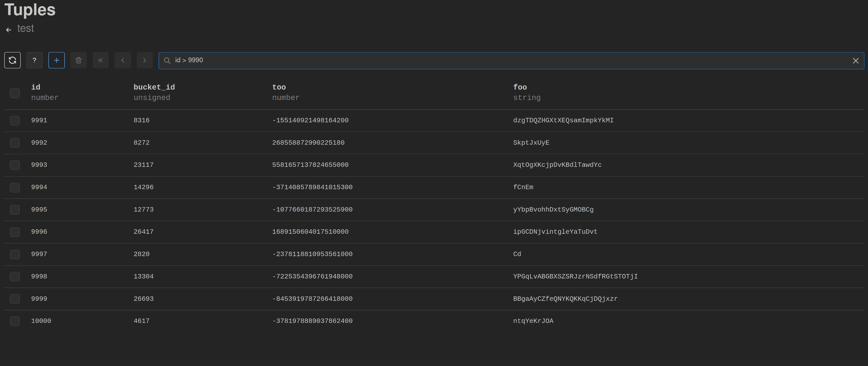
Task: Select foo value ntqYeKrJOA
Action: click(x=533, y=321)
